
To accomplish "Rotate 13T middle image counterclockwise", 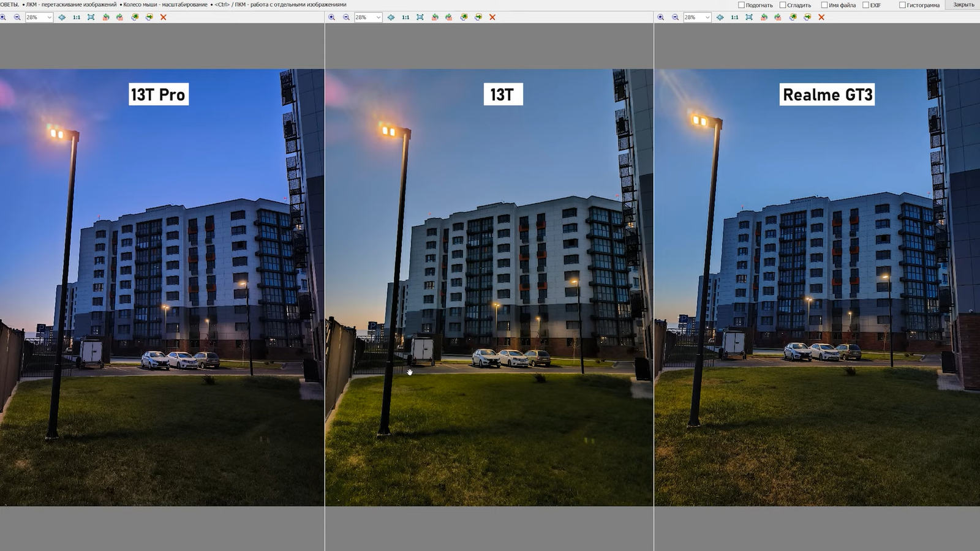I will 434,17.
